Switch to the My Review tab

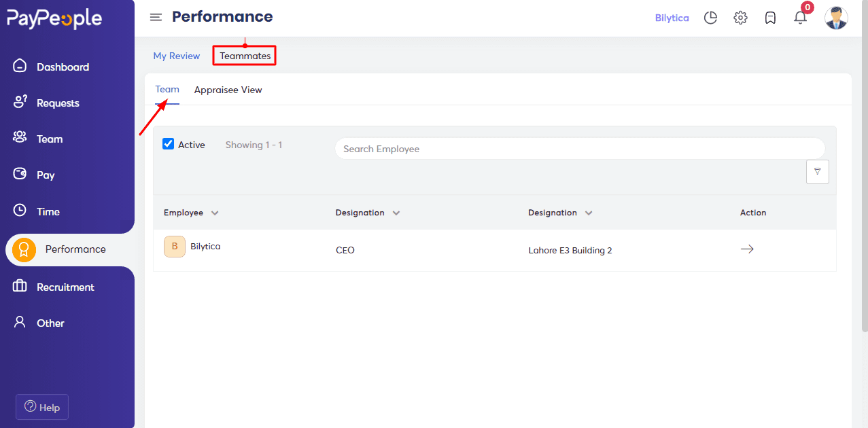point(177,56)
